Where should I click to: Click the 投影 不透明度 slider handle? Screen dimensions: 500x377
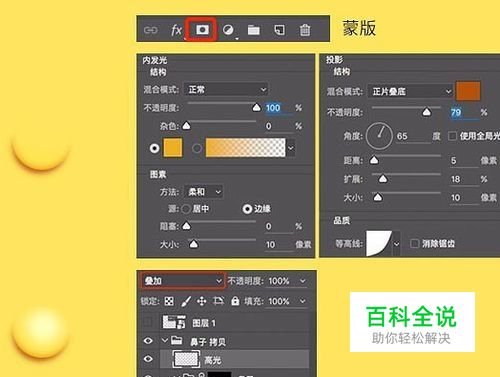[x=426, y=112]
